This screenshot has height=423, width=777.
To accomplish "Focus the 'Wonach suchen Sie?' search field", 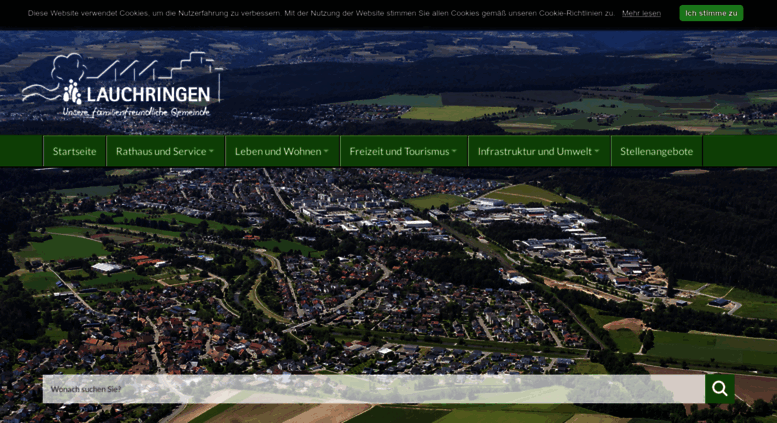I will [x=374, y=389].
